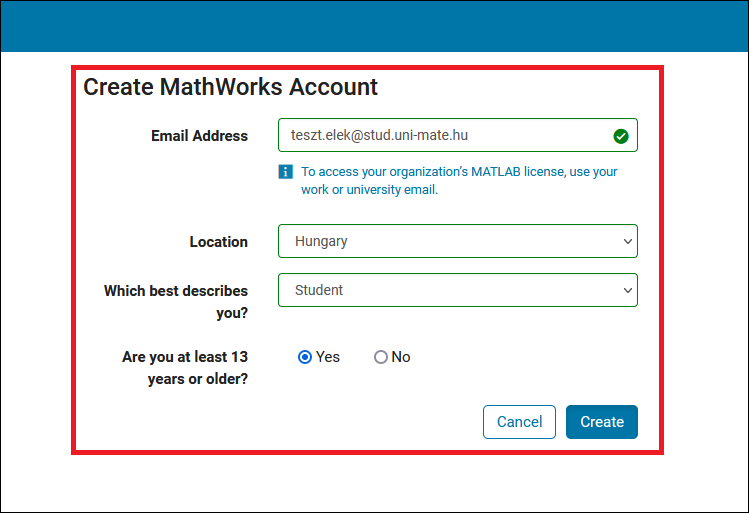Click the blue header banner at top
The image size is (749, 513).
(x=374, y=25)
